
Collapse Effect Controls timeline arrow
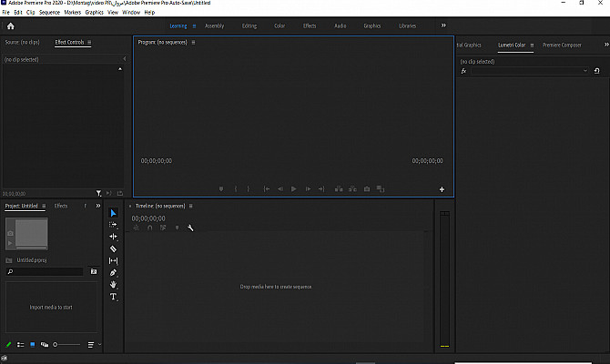(x=125, y=59)
